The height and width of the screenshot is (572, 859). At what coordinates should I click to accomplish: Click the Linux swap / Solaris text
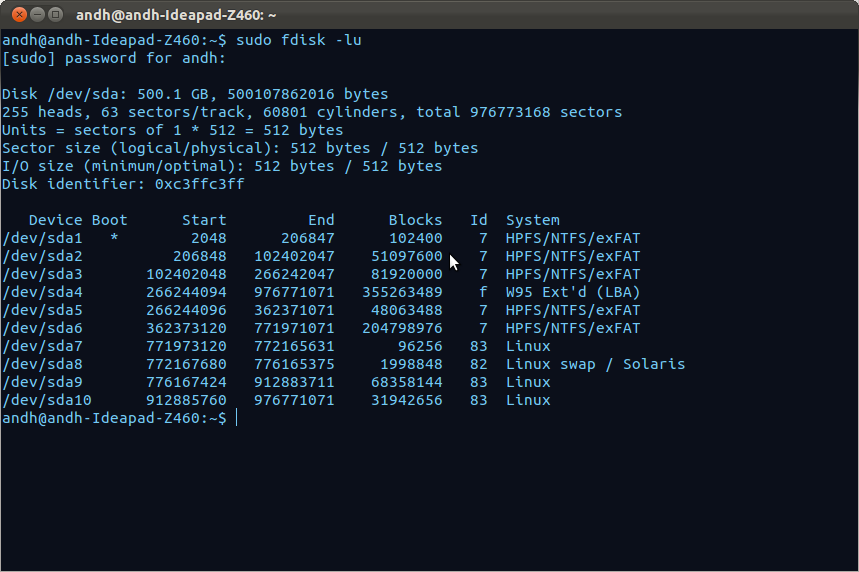coord(595,364)
